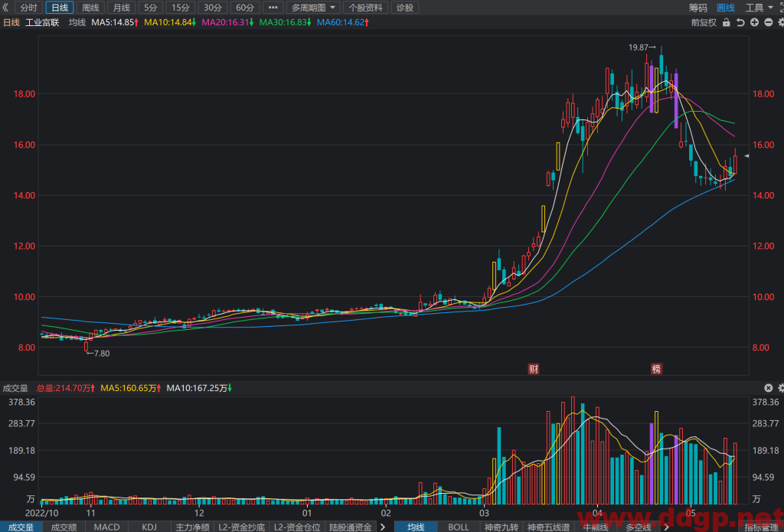This screenshot has height=532, width=784.
Task: Select the MACD indicator tab
Action: coord(107,527)
